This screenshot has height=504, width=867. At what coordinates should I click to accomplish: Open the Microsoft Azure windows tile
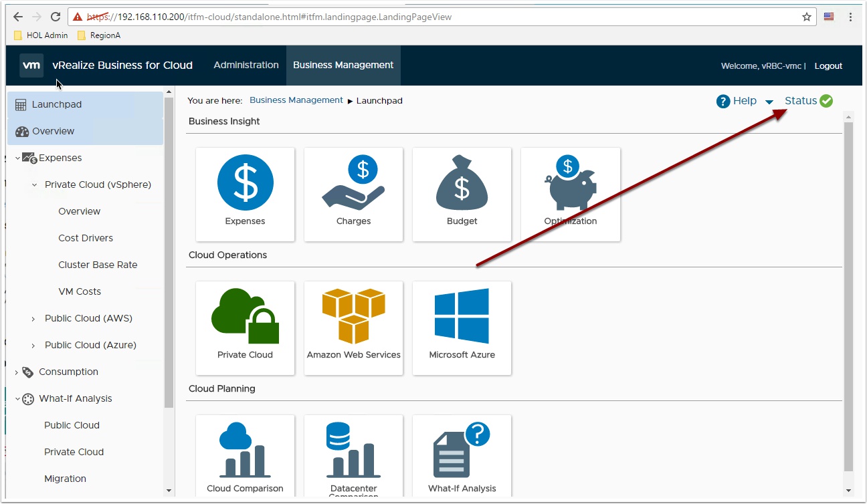coord(462,328)
